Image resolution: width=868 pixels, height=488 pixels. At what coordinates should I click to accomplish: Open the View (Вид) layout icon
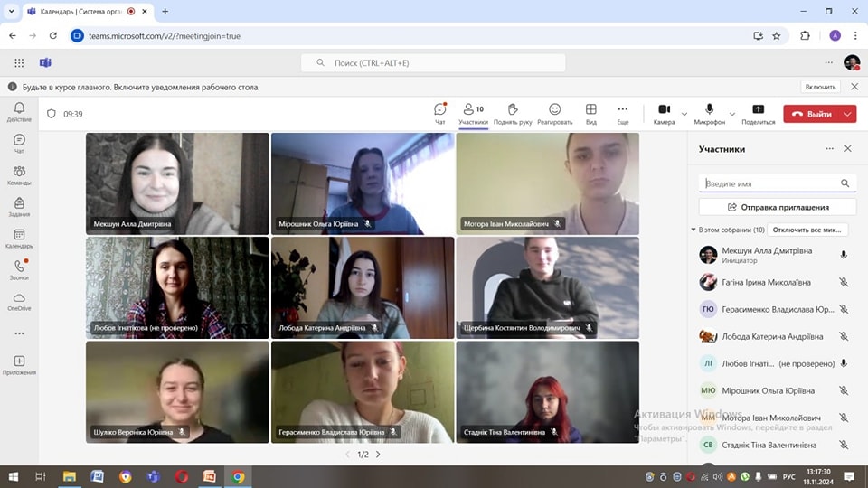tap(590, 110)
